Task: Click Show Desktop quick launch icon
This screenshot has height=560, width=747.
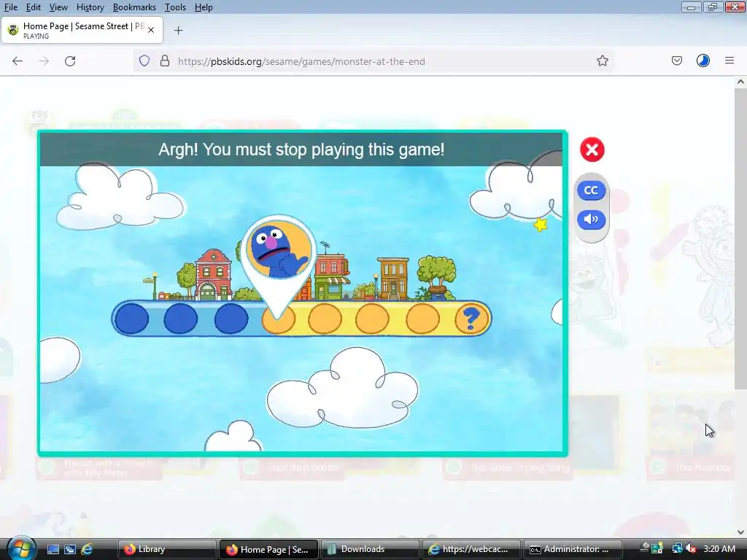Action: point(53,549)
